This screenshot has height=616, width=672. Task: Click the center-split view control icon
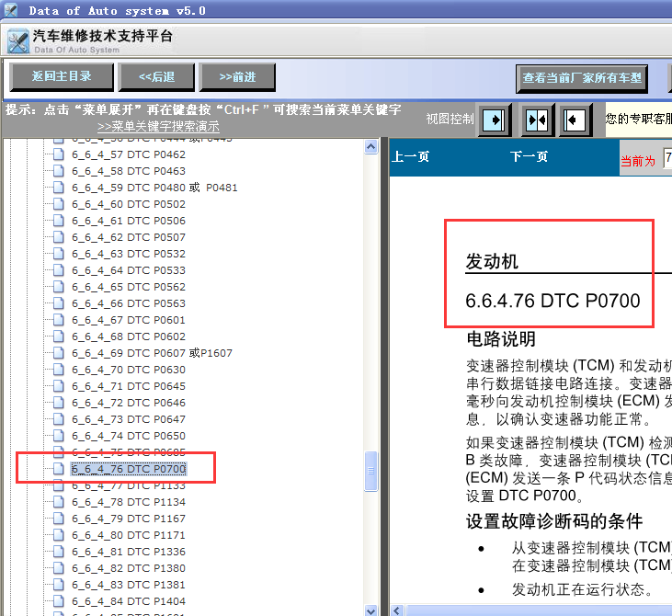(537, 120)
